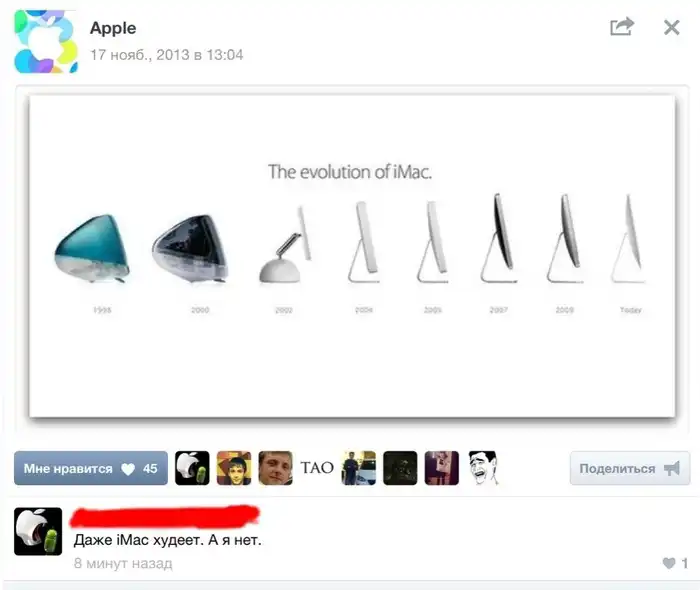The height and width of the screenshot is (590, 700).
Task: Click the post date 17 нояб. 2013
Action: 167,55
